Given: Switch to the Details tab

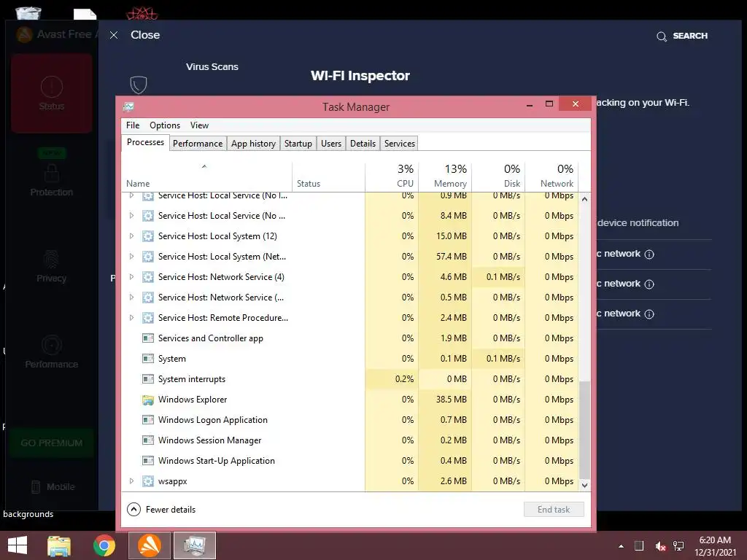Looking at the screenshot, I should [363, 144].
